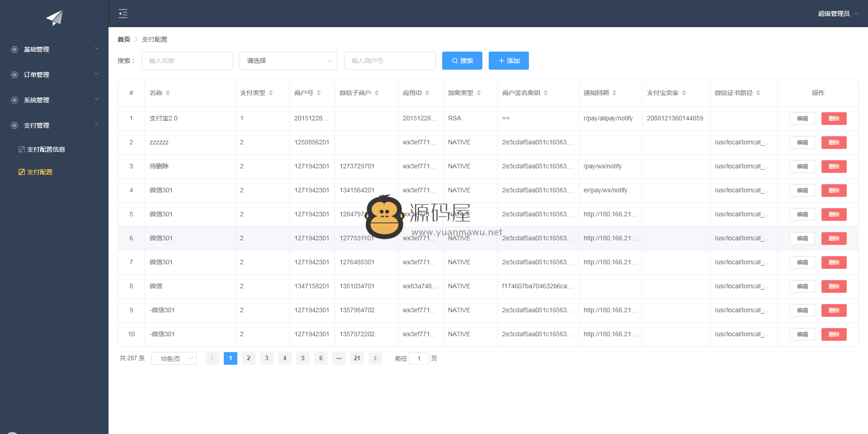The height and width of the screenshot is (434, 868).
Task: Edit the zzzzzz row
Action: 802,143
